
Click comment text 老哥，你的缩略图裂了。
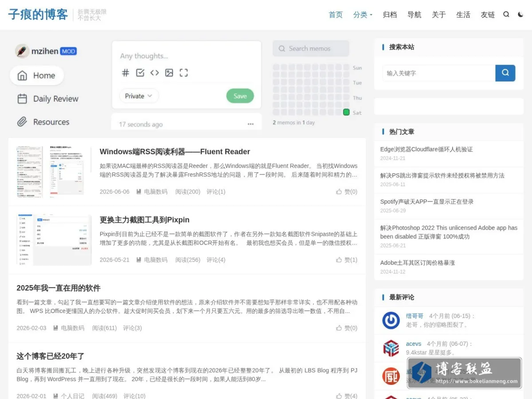[x=437, y=325]
